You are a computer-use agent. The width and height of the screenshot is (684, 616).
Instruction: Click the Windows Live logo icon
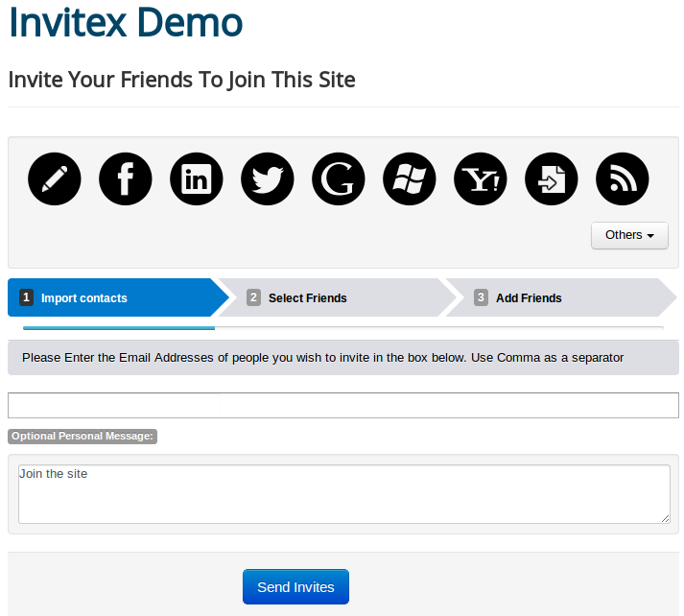(x=410, y=178)
